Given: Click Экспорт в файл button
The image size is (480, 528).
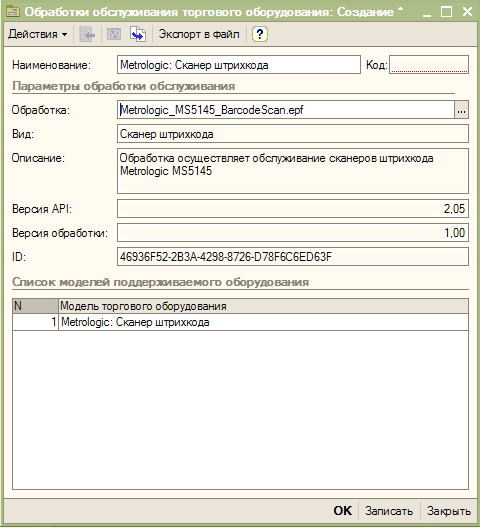Looking at the screenshot, I should tap(199, 34).
